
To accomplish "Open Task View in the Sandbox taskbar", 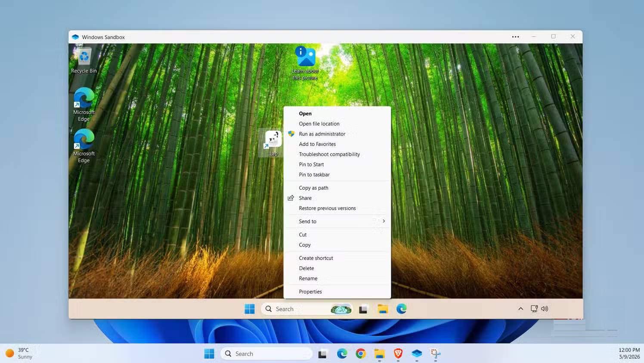I will [x=363, y=309].
